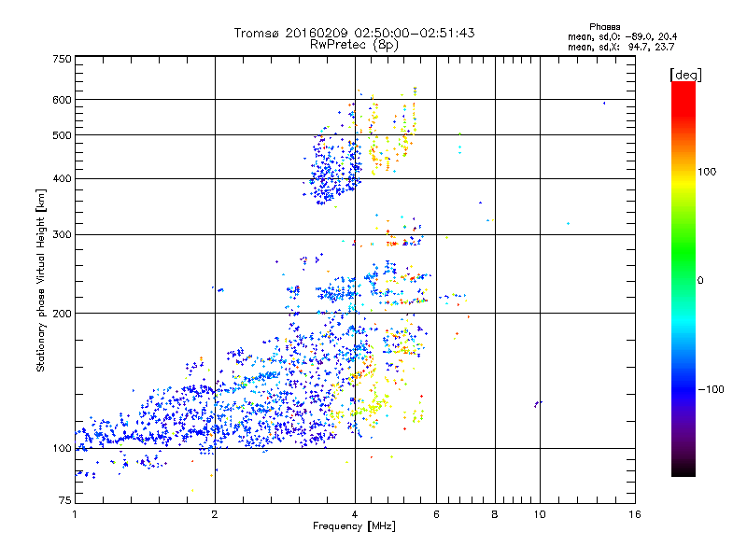Click the plot title 'Tromsø 20160209 02:50:00-02:51:43'

click(x=354, y=33)
